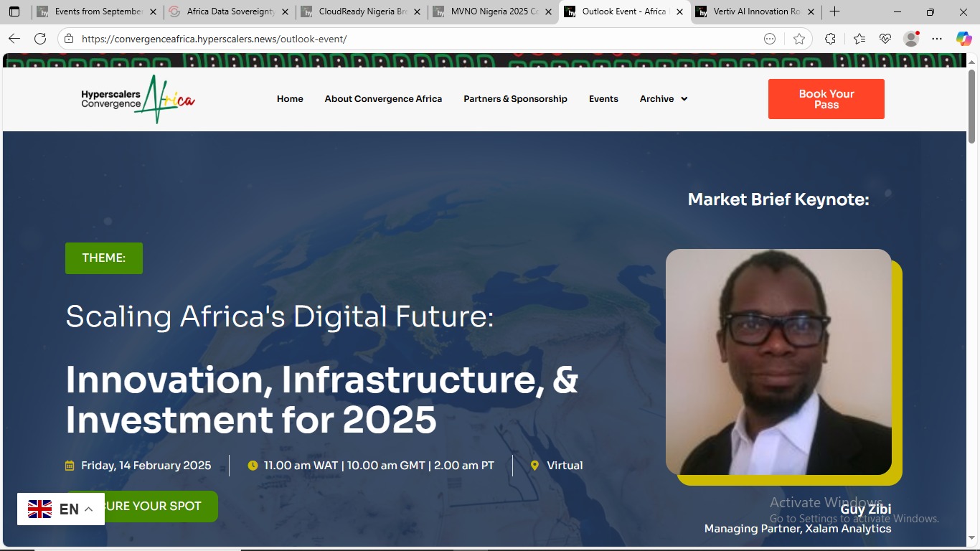Viewport: 980px width, 551px height.
Task: Click the address bar URL field
Action: pyautogui.click(x=416, y=39)
